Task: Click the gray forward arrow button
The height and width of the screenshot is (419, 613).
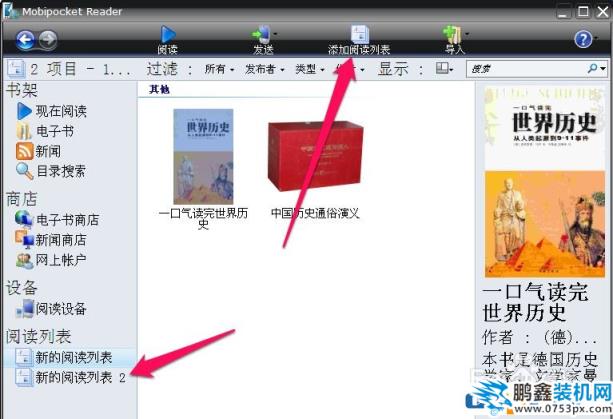Action: [48, 39]
